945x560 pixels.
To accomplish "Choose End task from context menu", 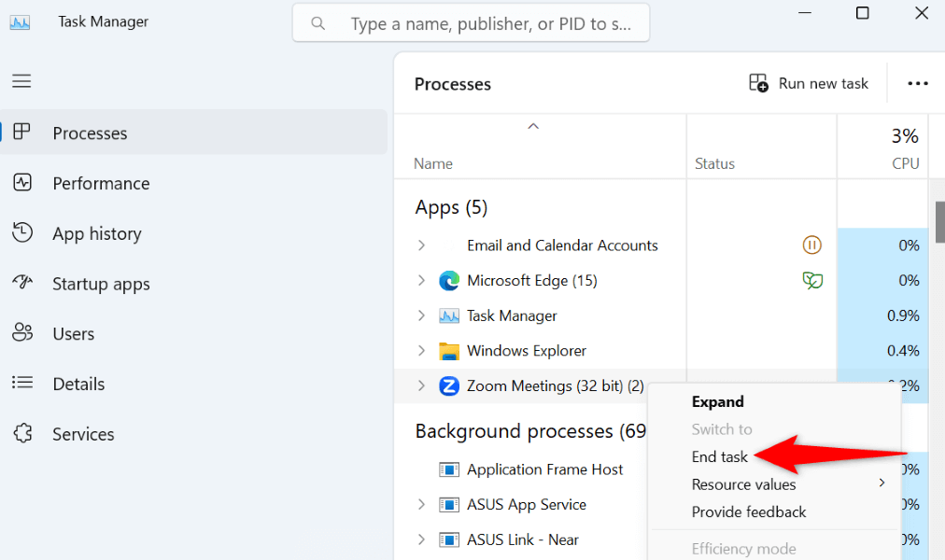I will 720,457.
